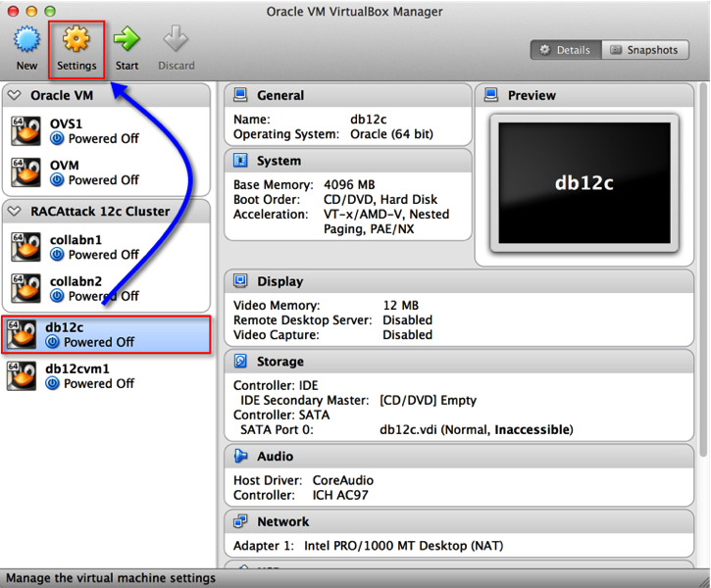The height and width of the screenshot is (588, 711).
Task: Switch to the Snapshots view
Action: pos(644,50)
